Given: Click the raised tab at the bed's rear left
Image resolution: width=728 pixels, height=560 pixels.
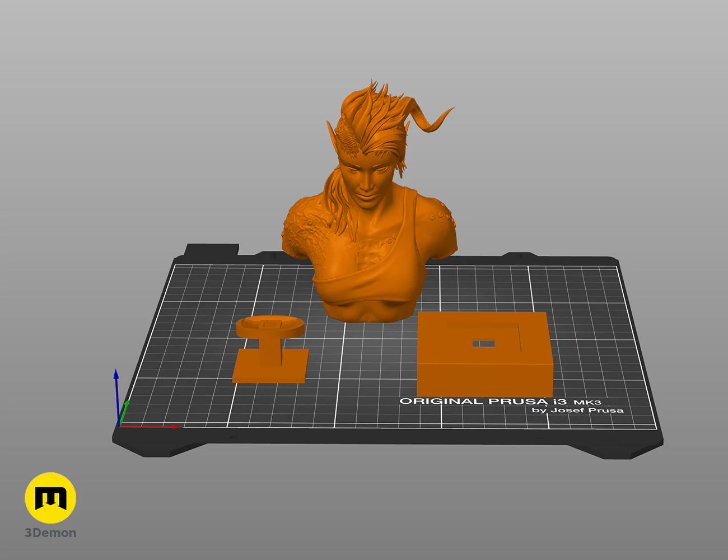Looking at the screenshot, I should coord(212,250).
